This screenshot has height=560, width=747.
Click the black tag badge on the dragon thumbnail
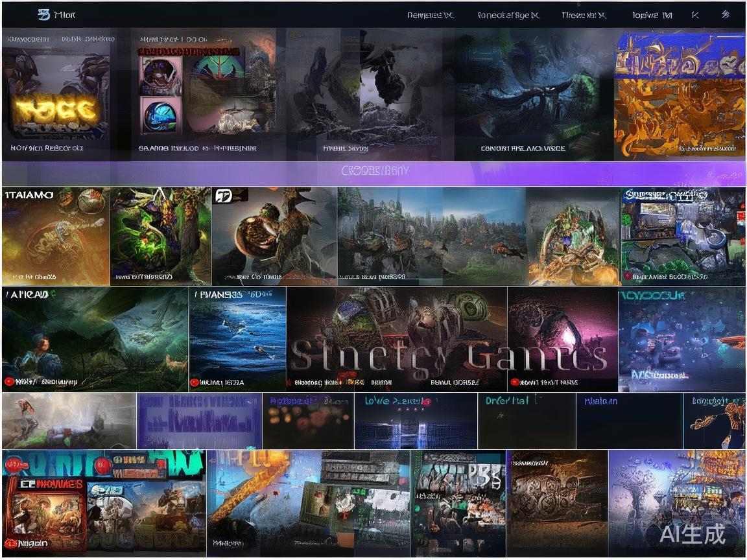coord(223,195)
